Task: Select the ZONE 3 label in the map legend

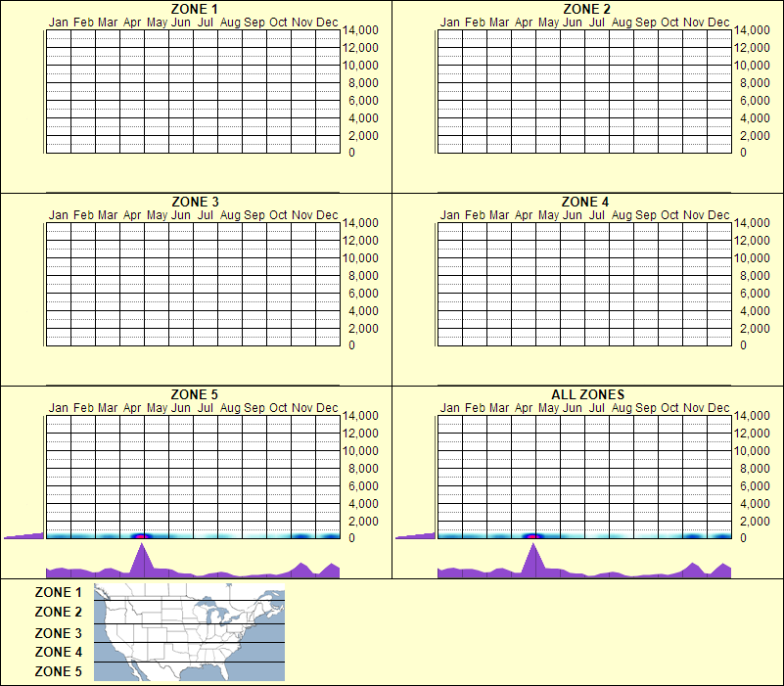Action: [58, 633]
